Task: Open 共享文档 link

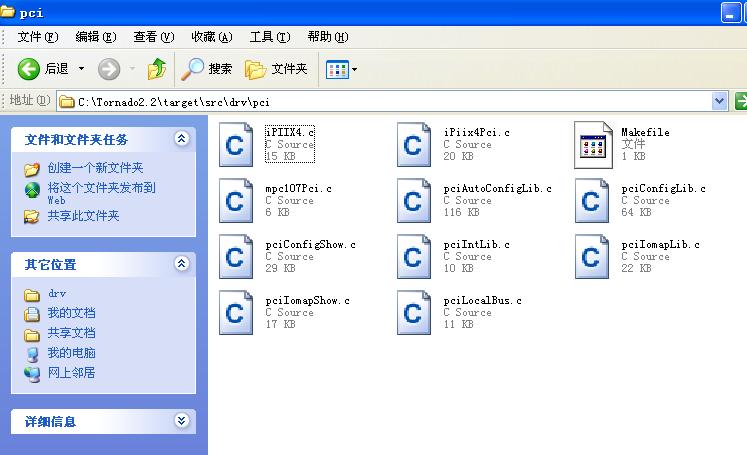Action: (71, 333)
